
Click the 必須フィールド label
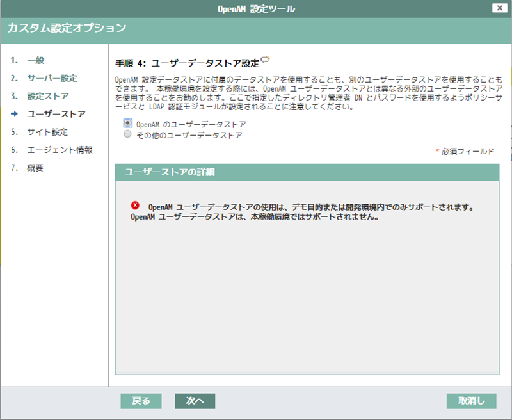[x=468, y=152]
